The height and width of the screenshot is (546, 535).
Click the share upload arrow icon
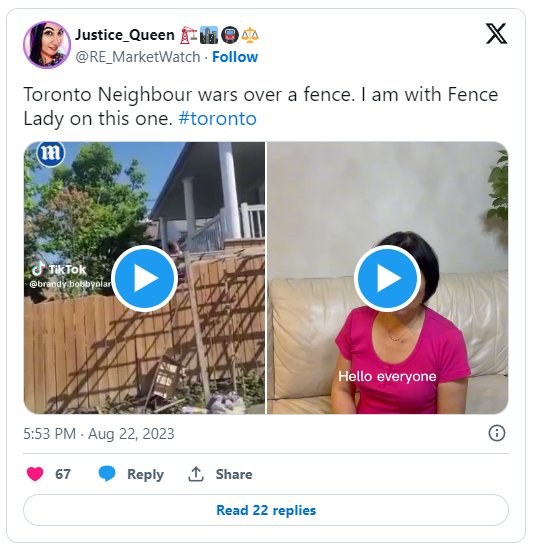(196, 474)
